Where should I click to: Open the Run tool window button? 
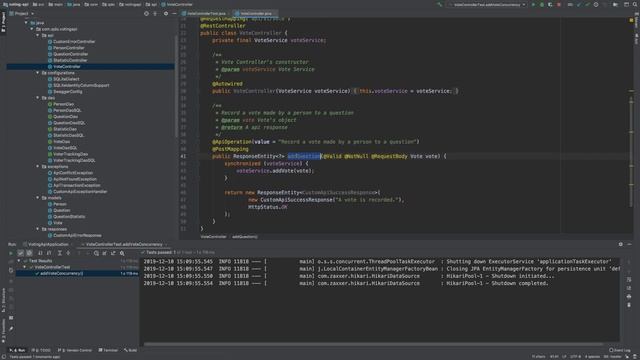coord(18,350)
